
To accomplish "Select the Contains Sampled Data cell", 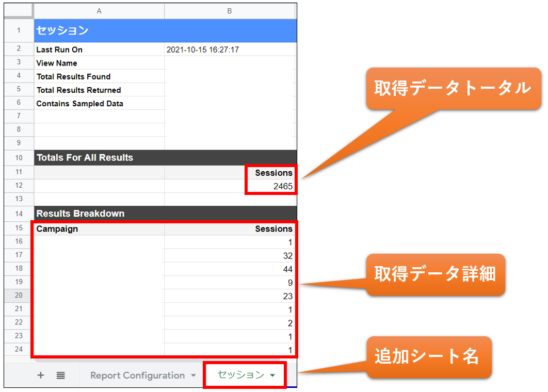I will click(x=99, y=104).
